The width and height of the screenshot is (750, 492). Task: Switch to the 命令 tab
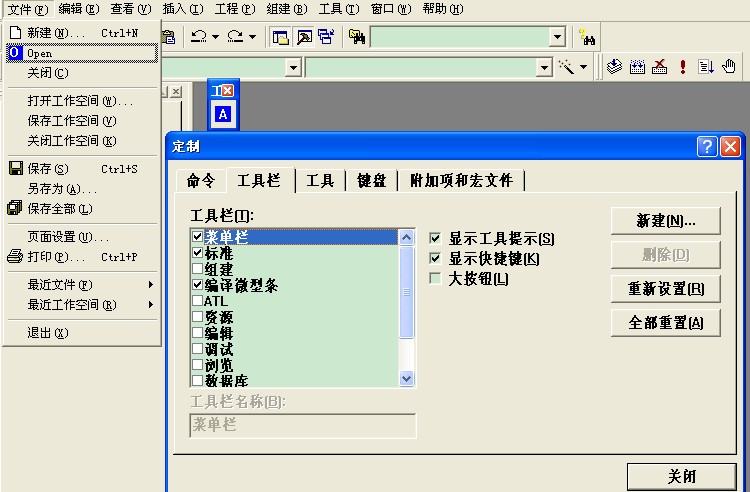pyautogui.click(x=201, y=181)
